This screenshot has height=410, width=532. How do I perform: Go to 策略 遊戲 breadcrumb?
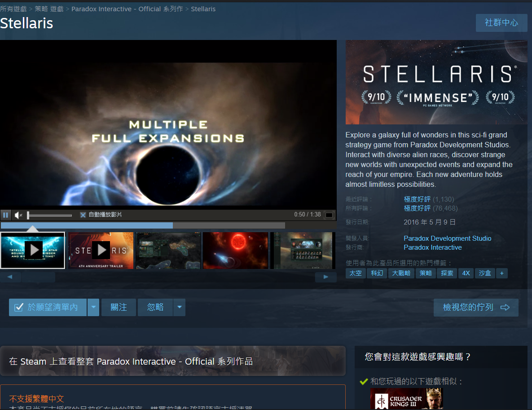49,9
